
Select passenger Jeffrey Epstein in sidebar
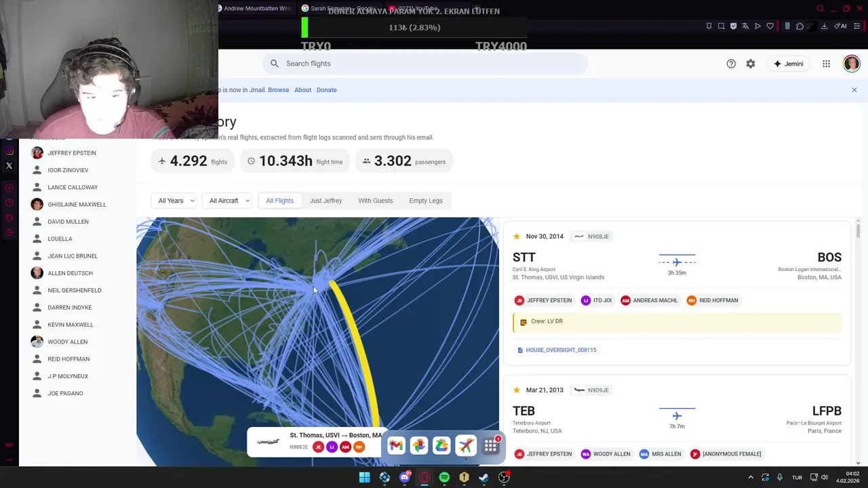[x=71, y=153]
